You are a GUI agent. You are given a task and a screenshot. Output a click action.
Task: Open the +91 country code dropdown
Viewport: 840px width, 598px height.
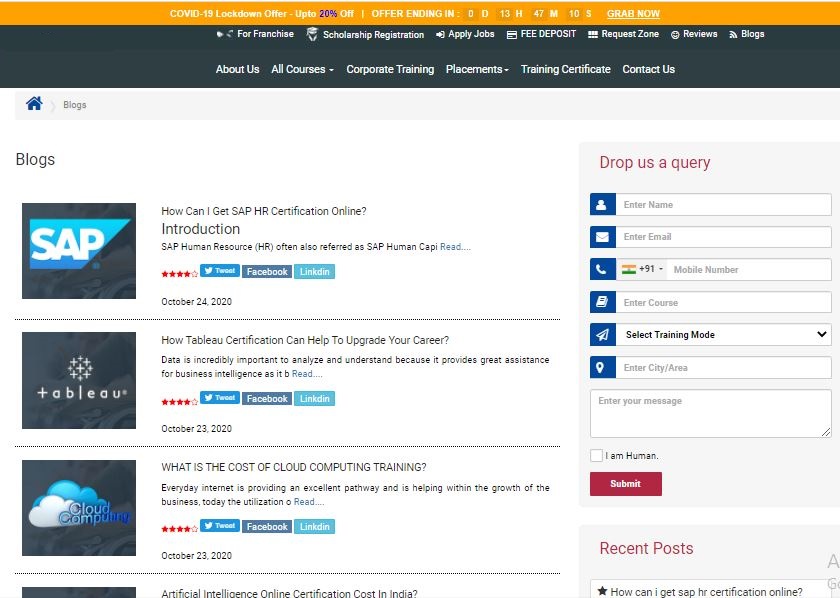643,269
